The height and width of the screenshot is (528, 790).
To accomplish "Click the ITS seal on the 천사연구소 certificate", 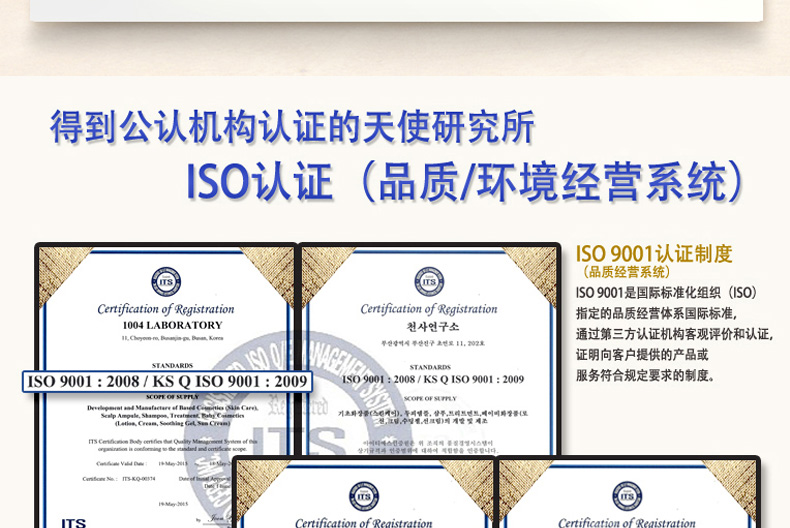I will (x=429, y=281).
